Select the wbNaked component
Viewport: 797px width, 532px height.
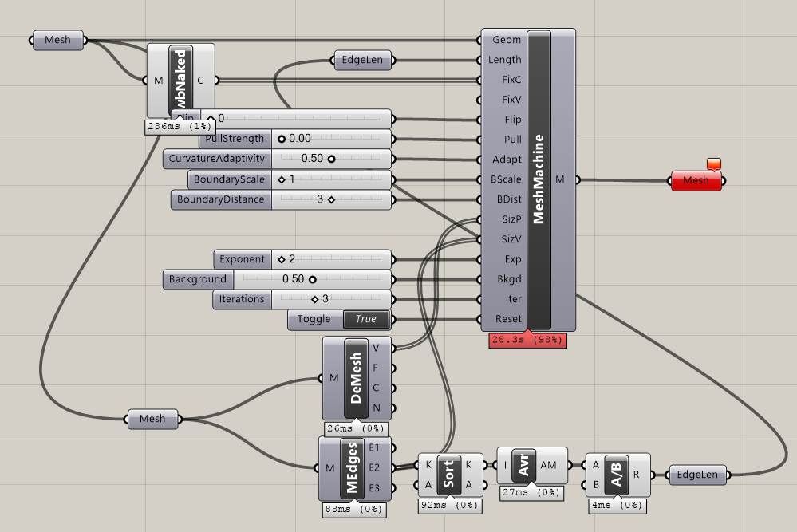(x=181, y=81)
